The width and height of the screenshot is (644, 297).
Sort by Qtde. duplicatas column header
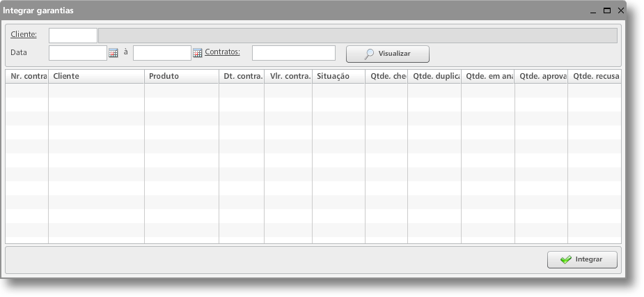(434, 77)
